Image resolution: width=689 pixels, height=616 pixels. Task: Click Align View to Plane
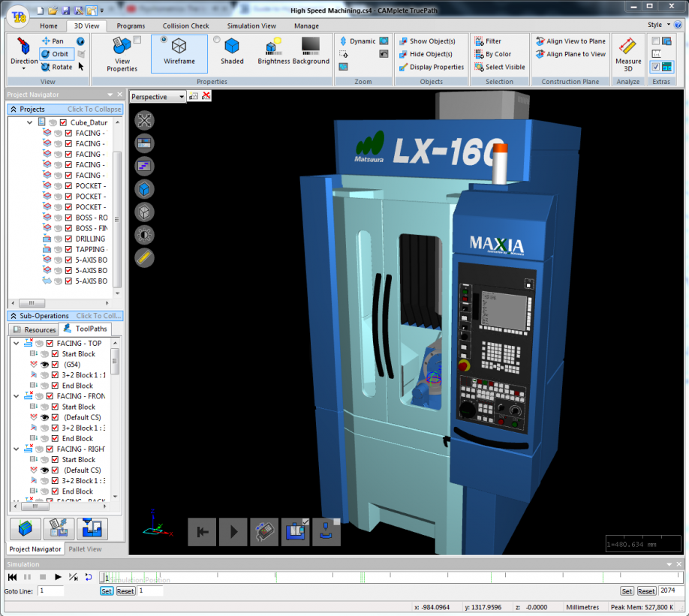570,41
